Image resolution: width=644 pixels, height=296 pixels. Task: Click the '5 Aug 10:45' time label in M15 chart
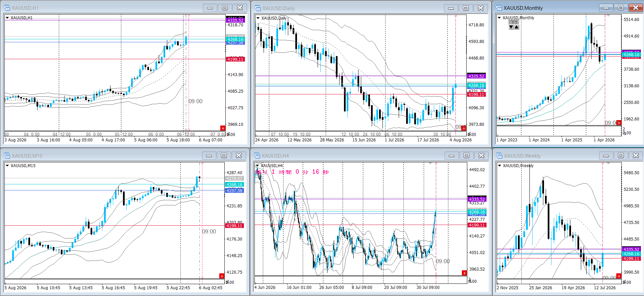(x=49, y=288)
